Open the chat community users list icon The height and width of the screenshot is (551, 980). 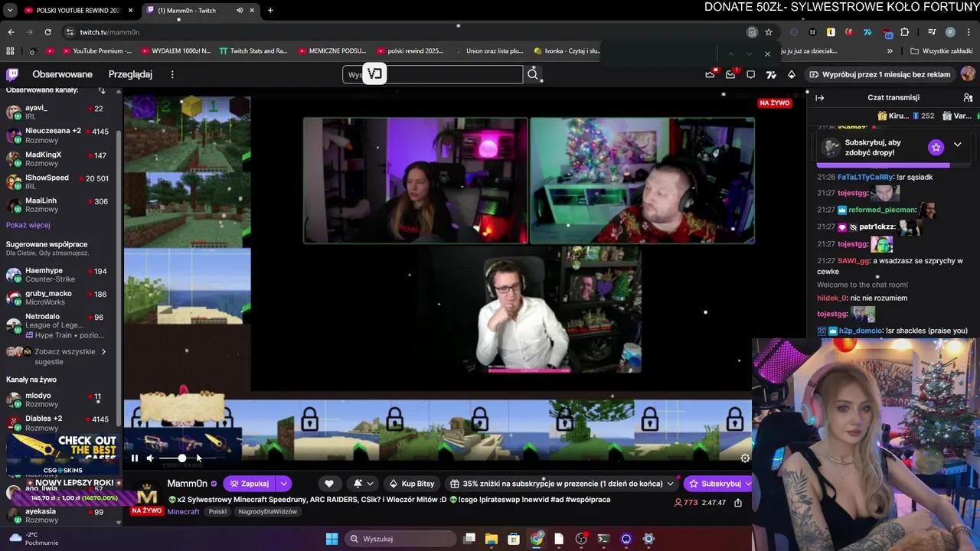pyautogui.click(x=968, y=97)
